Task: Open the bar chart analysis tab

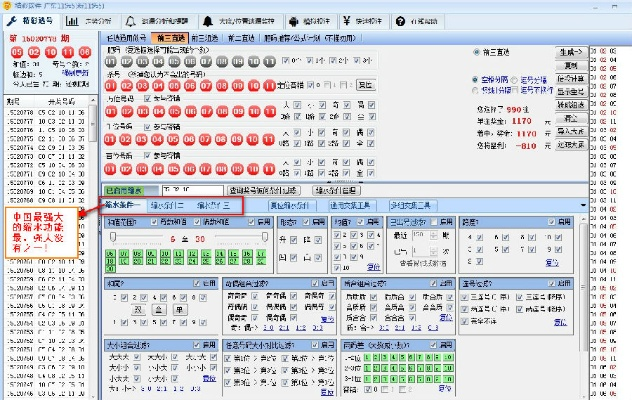Action: (x=89, y=21)
